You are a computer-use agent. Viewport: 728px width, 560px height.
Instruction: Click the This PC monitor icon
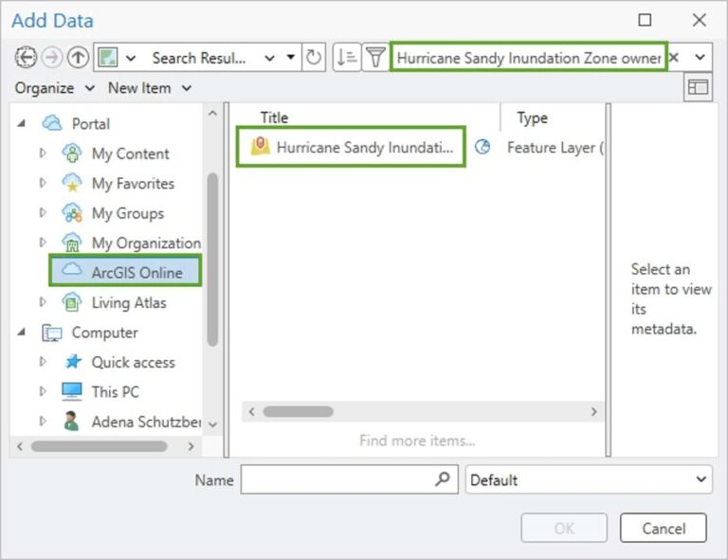[72, 391]
